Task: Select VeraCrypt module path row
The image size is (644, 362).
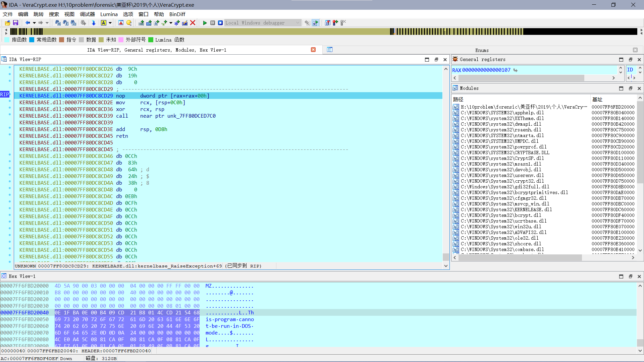Action: [x=543, y=107]
